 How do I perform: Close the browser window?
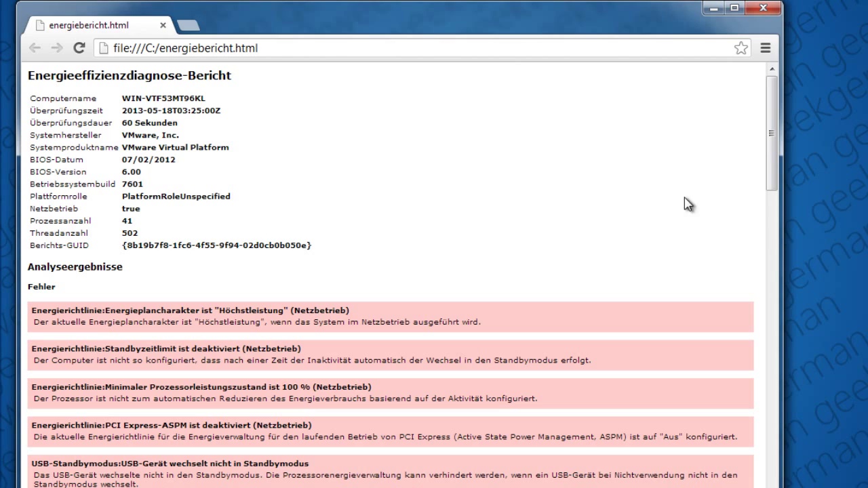point(763,8)
